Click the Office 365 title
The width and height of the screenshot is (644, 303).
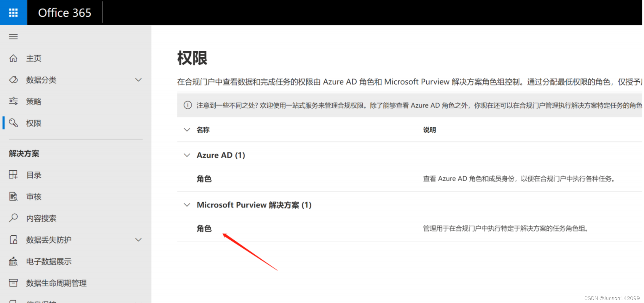point(65,13)
